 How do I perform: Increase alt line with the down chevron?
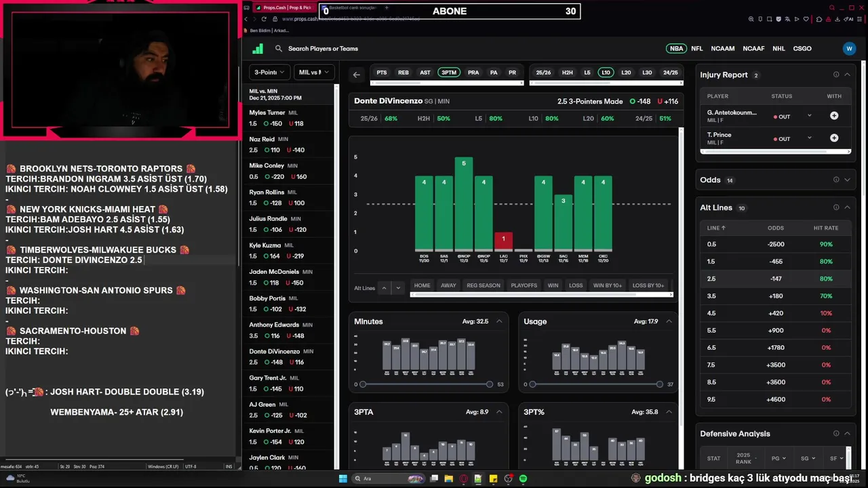(398, 288)
